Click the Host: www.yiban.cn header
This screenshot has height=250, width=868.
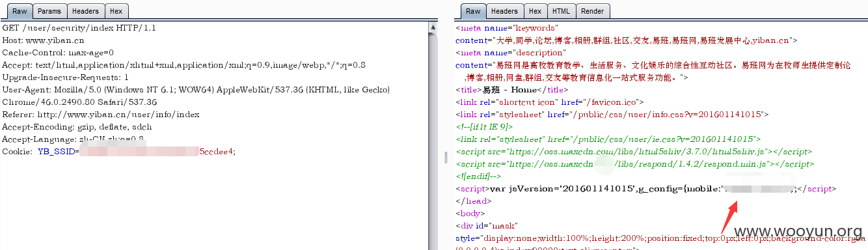tap(43, 40)
